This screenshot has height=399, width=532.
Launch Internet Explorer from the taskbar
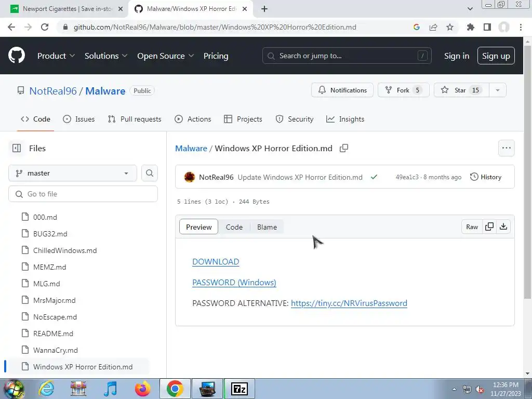point(46,389)
